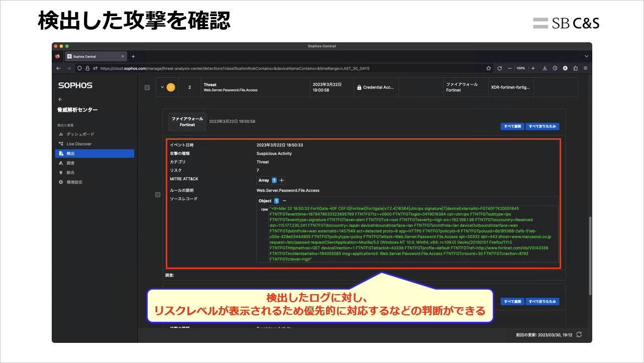Click the circled X extension icon in toolbar
644x363 pixels.
pyautogui.click(x=565, y=68)
